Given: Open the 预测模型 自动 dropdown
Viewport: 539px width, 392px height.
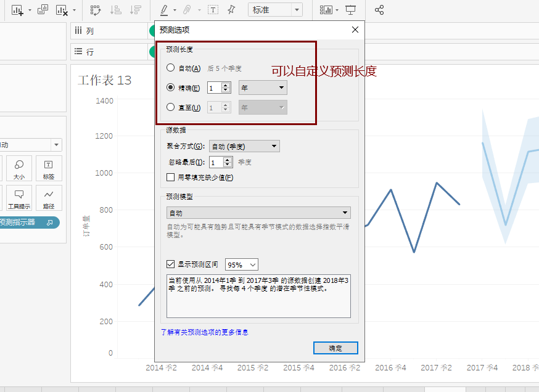Looking at the screenshot, I should point(258,213).
